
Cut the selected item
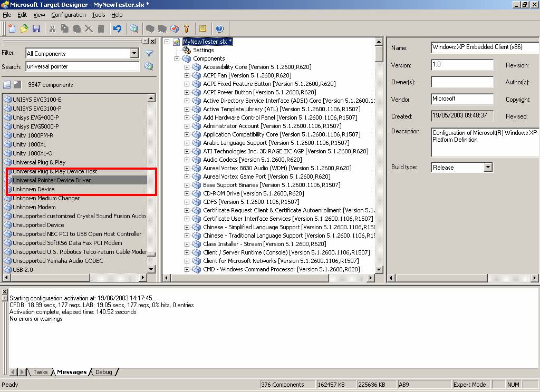(x=52, y=28)
